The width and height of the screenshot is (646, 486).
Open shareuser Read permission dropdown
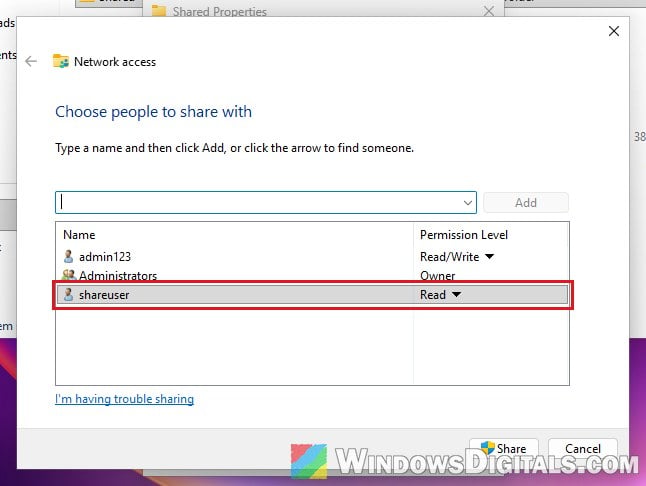point(456,294)
